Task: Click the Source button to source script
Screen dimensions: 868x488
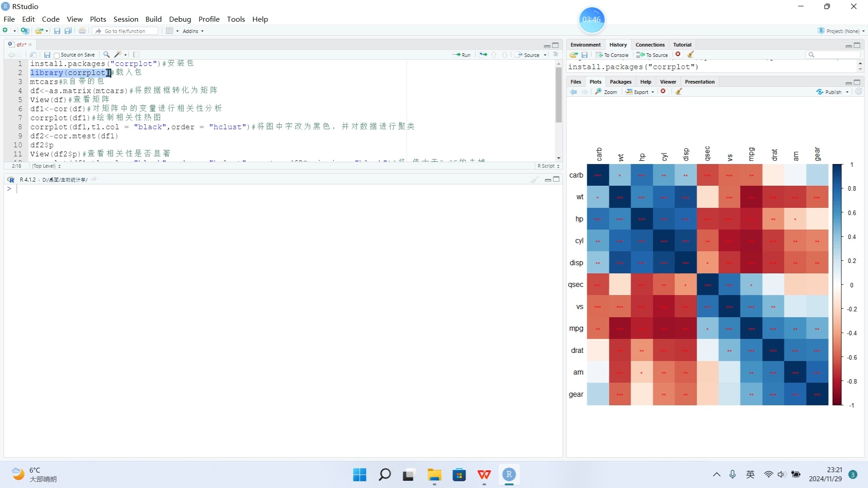Action: [527, 54]
